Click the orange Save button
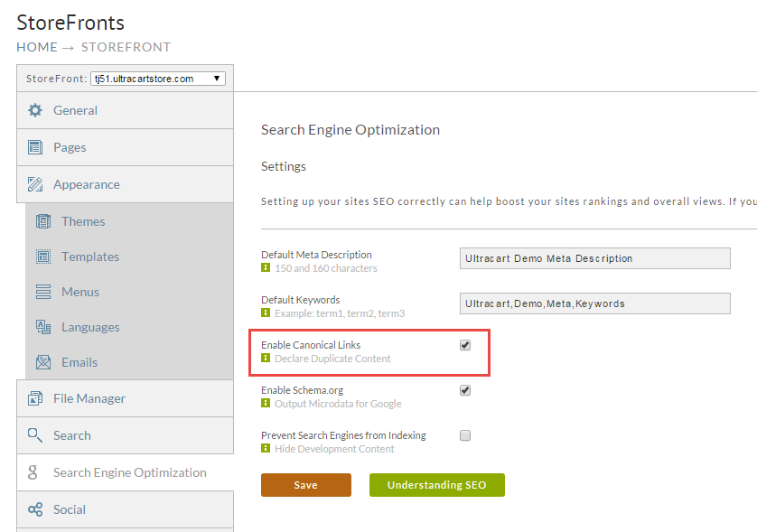 [306, 485]
